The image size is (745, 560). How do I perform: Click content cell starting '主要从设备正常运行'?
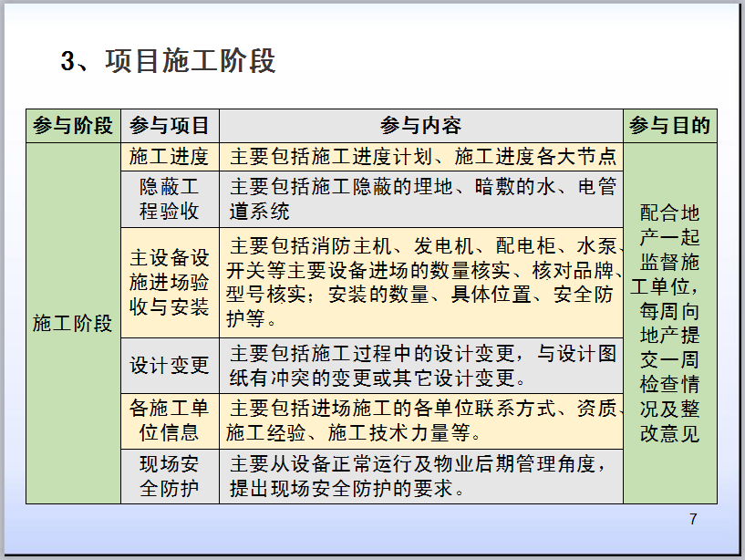[421, 476]
